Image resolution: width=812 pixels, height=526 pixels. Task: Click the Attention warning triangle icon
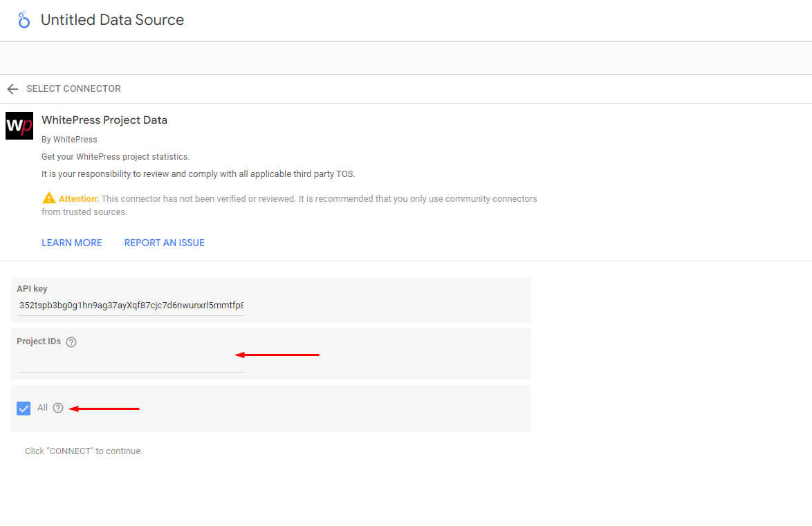48,198
